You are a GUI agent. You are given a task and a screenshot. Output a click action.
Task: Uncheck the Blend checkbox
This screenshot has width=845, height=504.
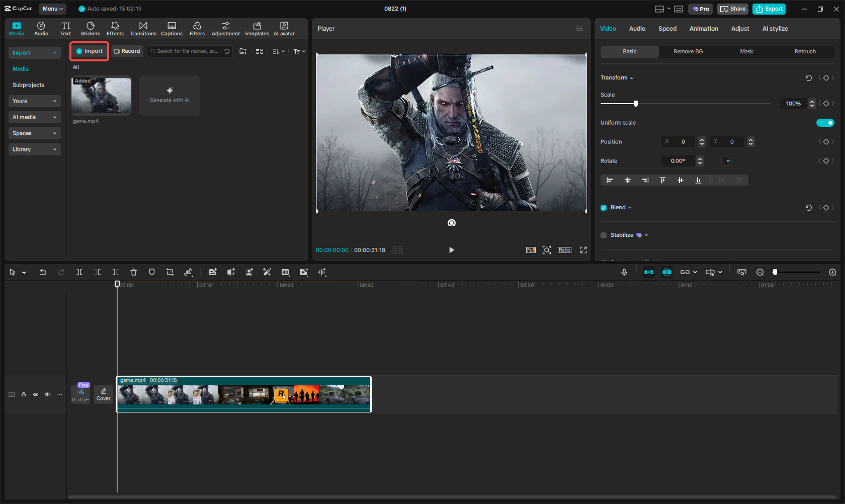point(604,208)
